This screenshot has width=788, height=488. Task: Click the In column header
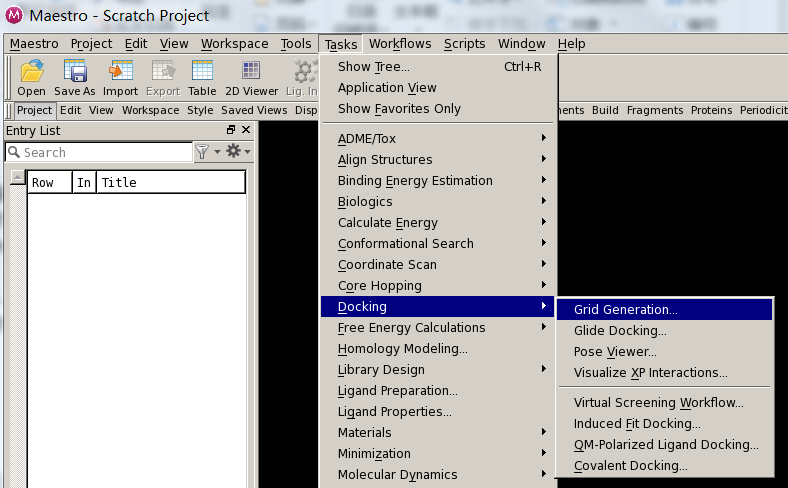click(84, 182)
